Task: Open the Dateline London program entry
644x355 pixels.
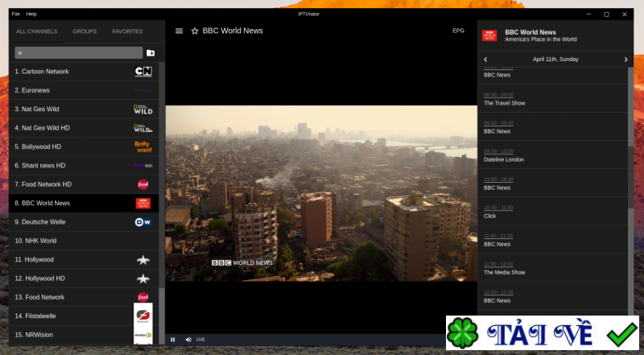Action: [552, 155]
